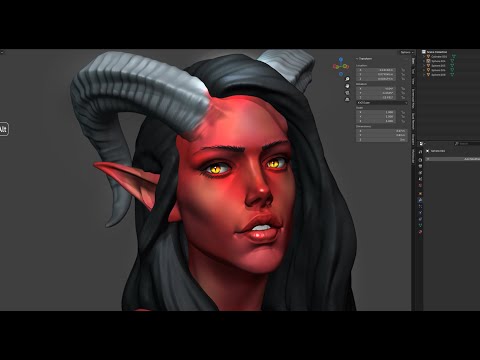Image resolution: width=480 pixels, height=360 pixels.
Task: Click the Location X value field
Action: point(376,70)
